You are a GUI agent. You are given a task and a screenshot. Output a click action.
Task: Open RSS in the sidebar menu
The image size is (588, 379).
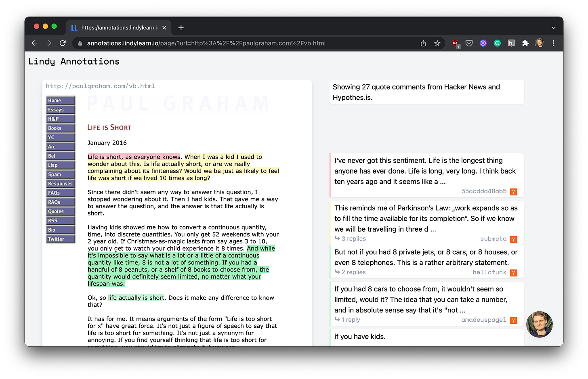point(61,221)
